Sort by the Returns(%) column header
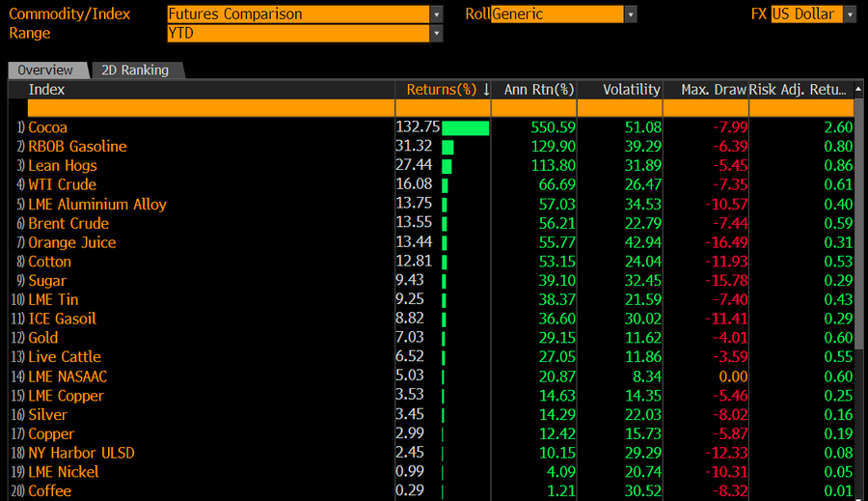 (x=442, y=90)
